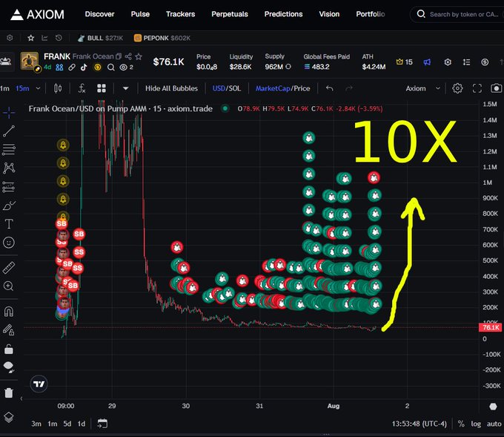Screen dimensions: 504x437
Task: Open the time zone 13:53:48 (UTC-4)
Action: tap(420, 424)
